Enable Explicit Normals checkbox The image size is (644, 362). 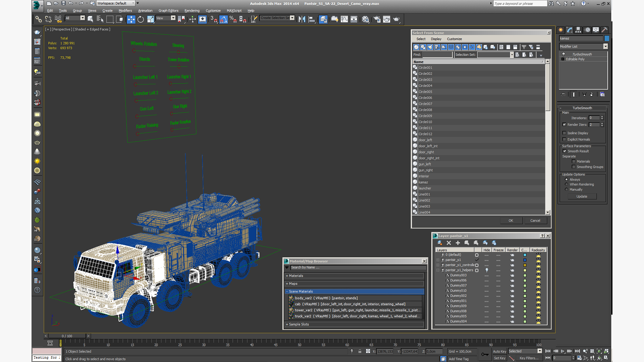point(564,139)
